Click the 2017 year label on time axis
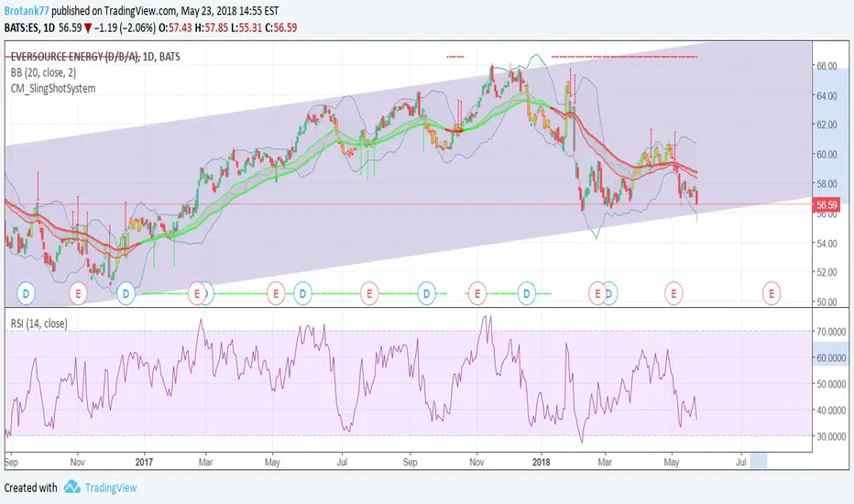The image size is (854, 504). [x=144, y=462]
